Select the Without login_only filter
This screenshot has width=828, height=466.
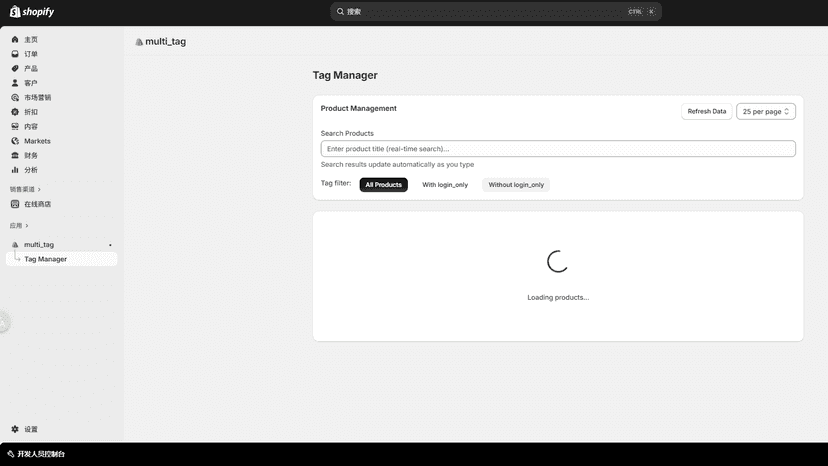click(x=516, y=185)
